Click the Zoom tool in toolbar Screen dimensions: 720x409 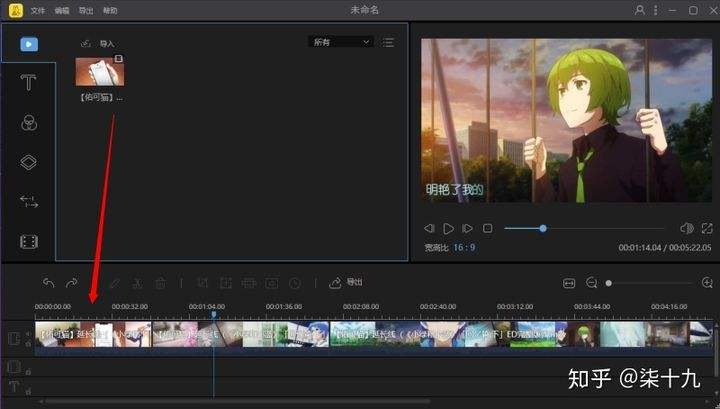tap(226, 283)
